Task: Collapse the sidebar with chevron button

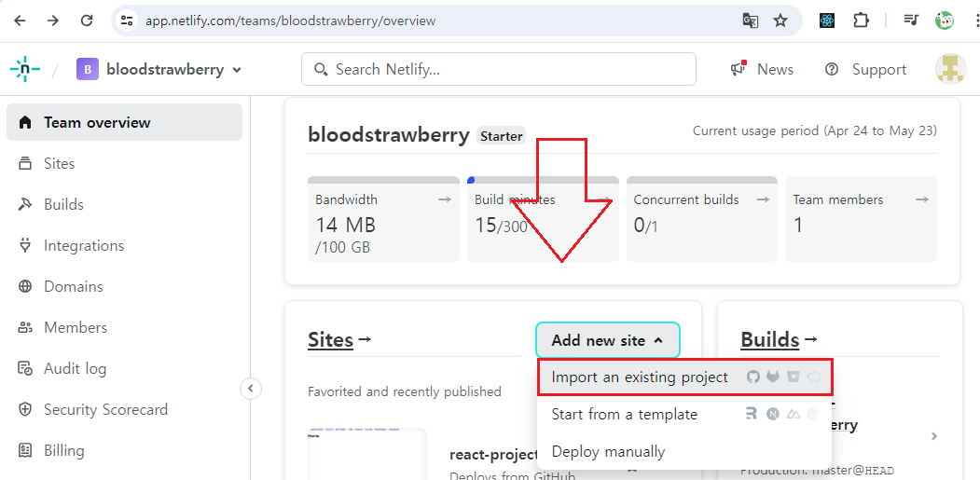Action: (251, 389)
